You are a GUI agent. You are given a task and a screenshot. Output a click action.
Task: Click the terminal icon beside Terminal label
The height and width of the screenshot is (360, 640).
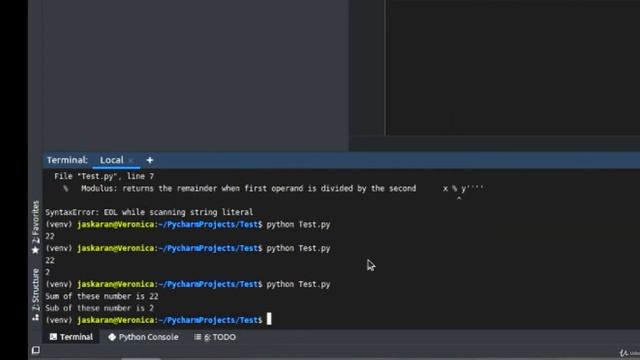tap(53, 337)
